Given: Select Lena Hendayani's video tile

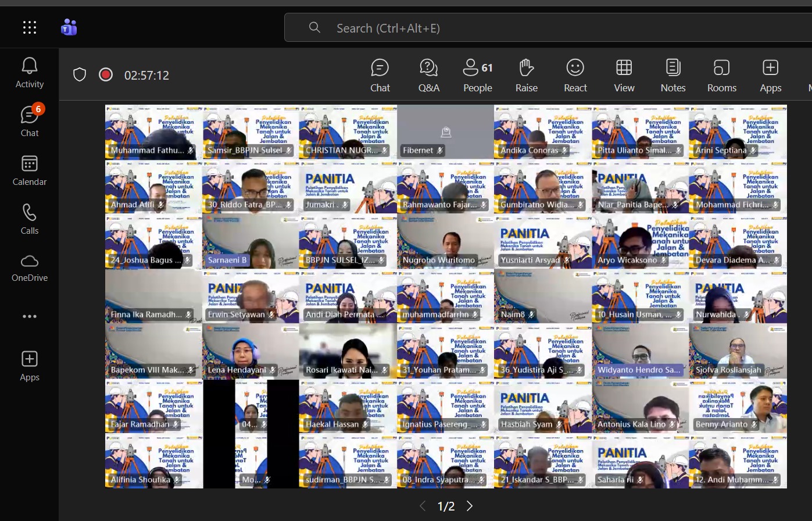Looking at the screenshot, I should click(251, 351).
